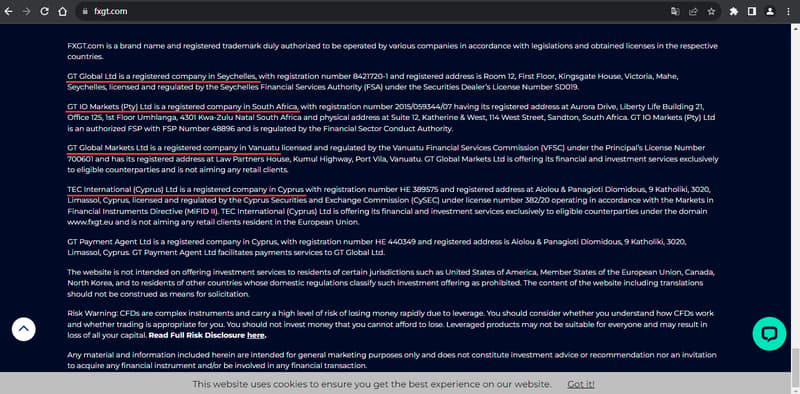
Task: Click 'GT IO Markets (Pty) Ltd' text
Action: [x=110, y=107]
